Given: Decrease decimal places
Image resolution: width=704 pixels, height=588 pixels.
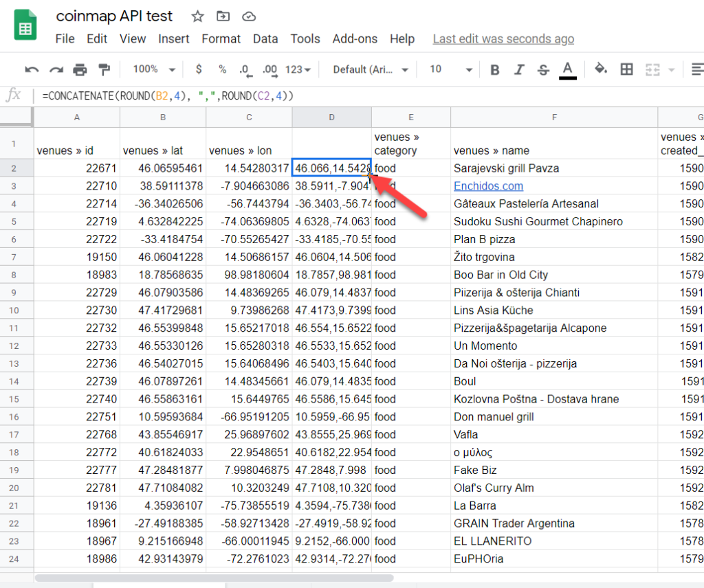Looking at the screenshot, I should tap(245, 70).
